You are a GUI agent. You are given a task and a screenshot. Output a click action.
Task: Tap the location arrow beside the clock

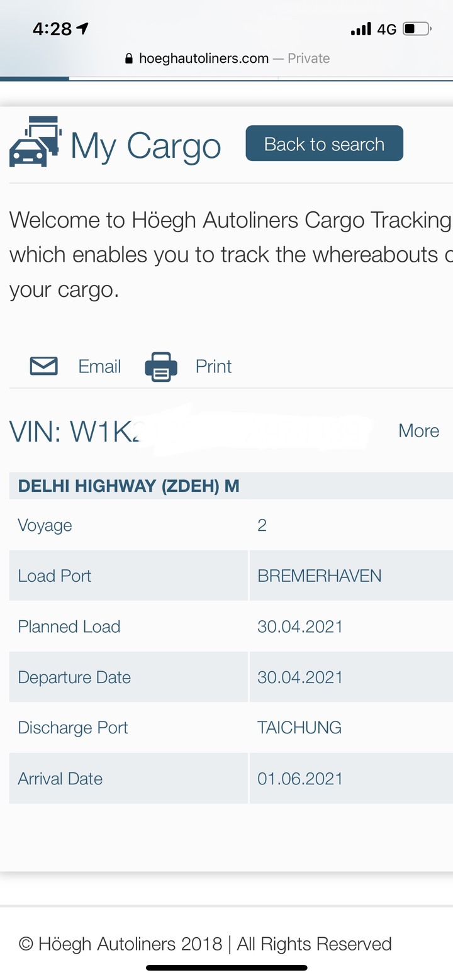(82, 28)
